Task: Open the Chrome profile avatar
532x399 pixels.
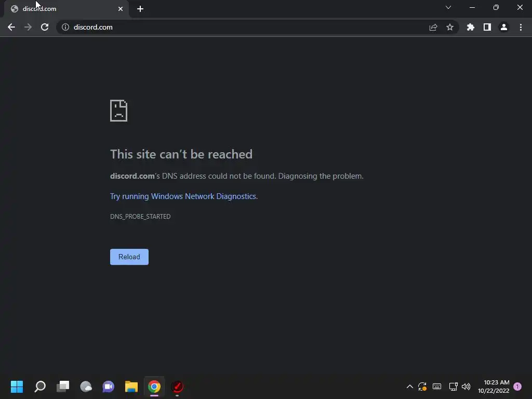Action: click(x=504, y=27)
